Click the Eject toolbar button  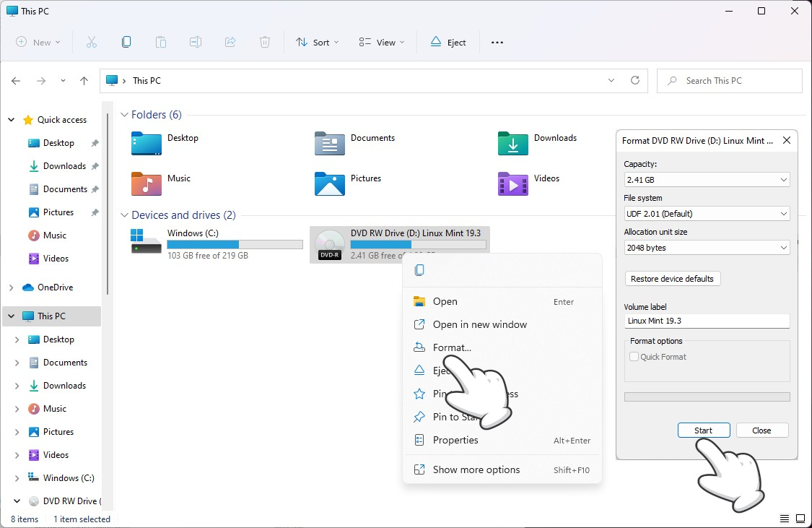448,42
